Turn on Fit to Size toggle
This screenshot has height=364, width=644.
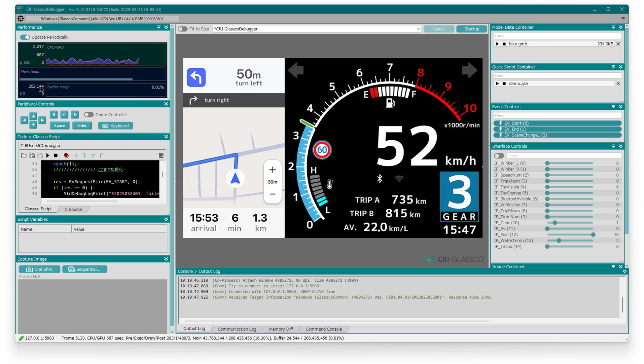click(x=183, y=29)
